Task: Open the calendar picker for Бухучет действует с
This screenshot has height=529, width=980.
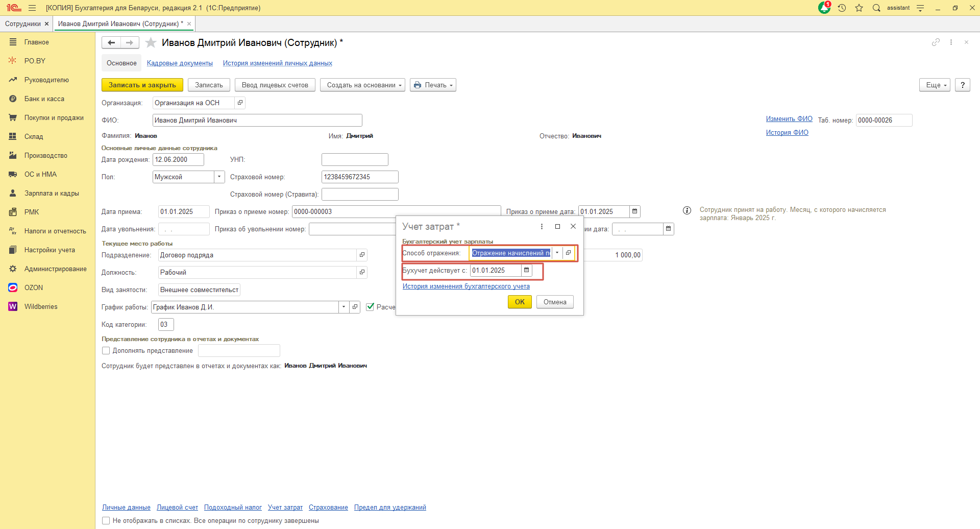Action: coord(526,270)
